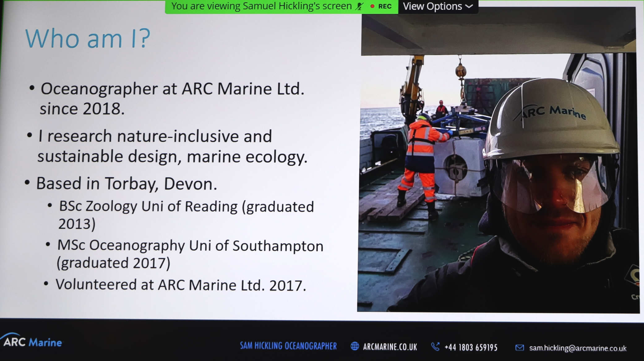Click 'MSc Oceanography Uni of Southampton' bullet

pyautogui.click(x=190, y=246)
